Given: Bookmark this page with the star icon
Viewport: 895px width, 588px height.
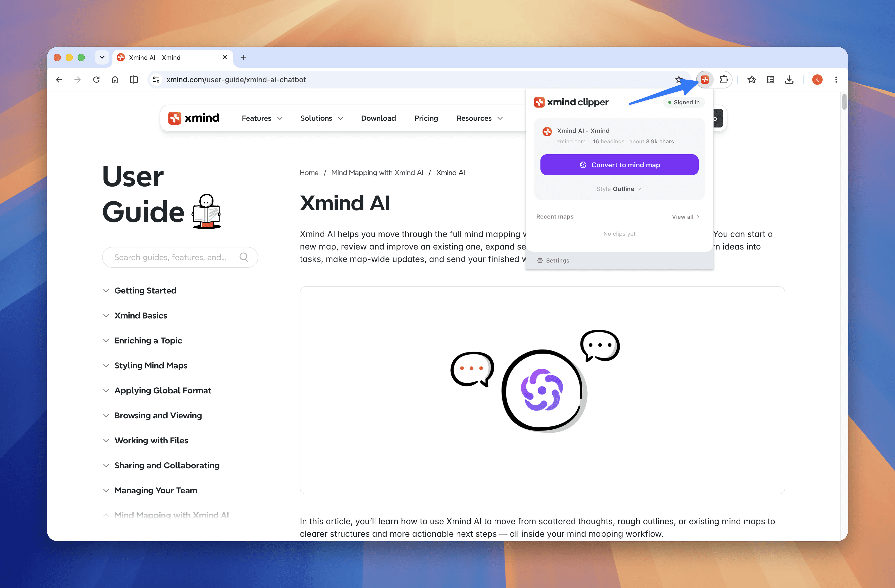Looking at the screenshot, I should pos(678,80).
